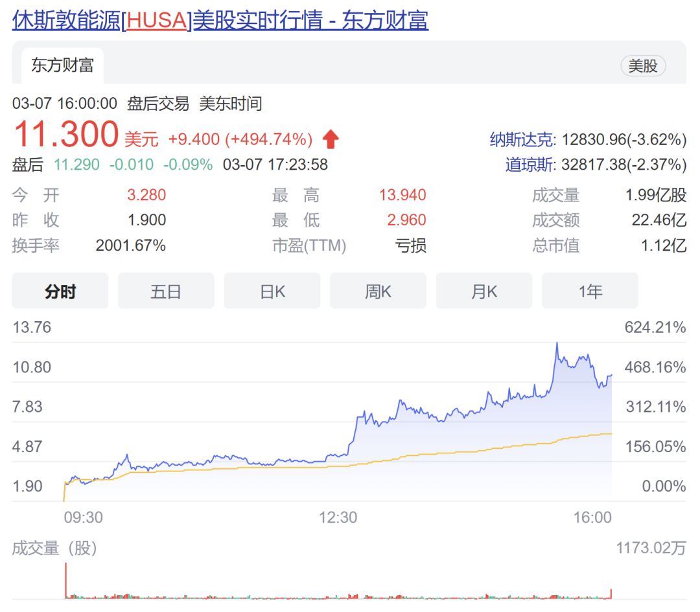This screenshot has width=700, height=612.
Task: Select the 东方财富 source tab
Action: [62, 65]
